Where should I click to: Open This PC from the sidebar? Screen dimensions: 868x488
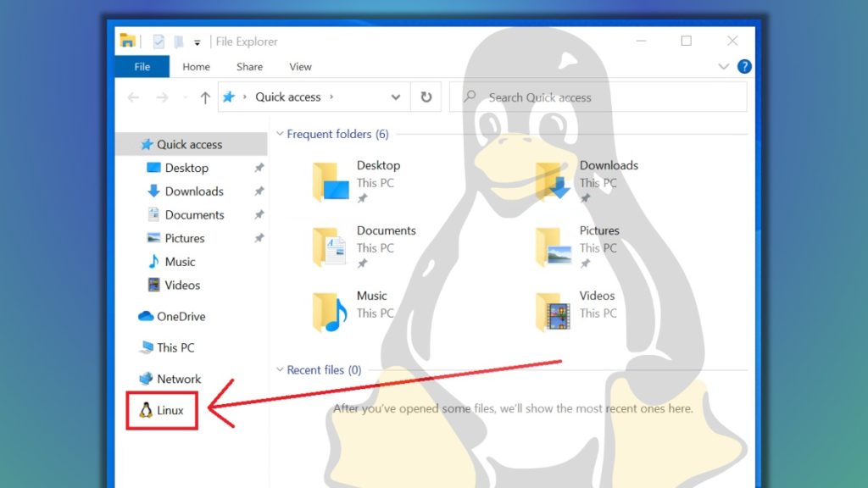click(175, 347)
